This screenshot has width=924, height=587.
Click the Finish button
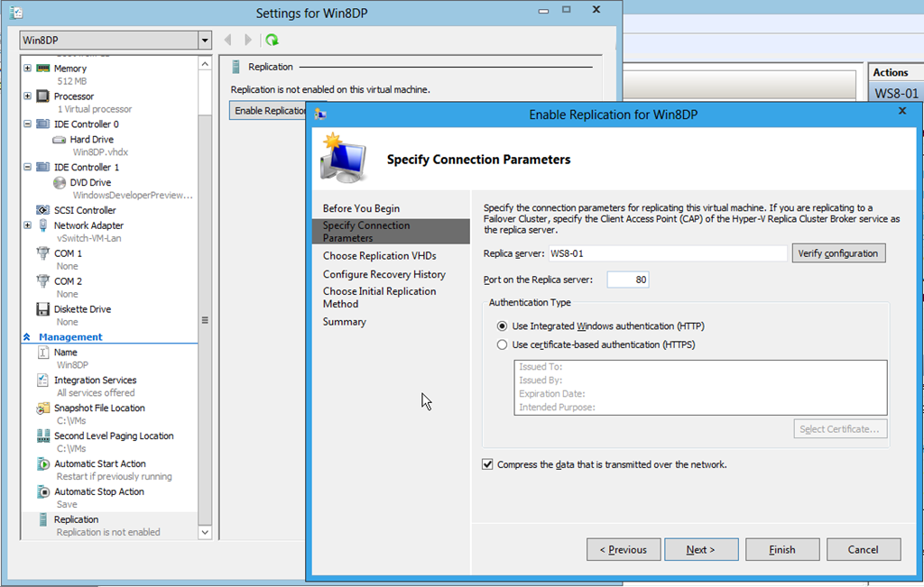point(782,549)
